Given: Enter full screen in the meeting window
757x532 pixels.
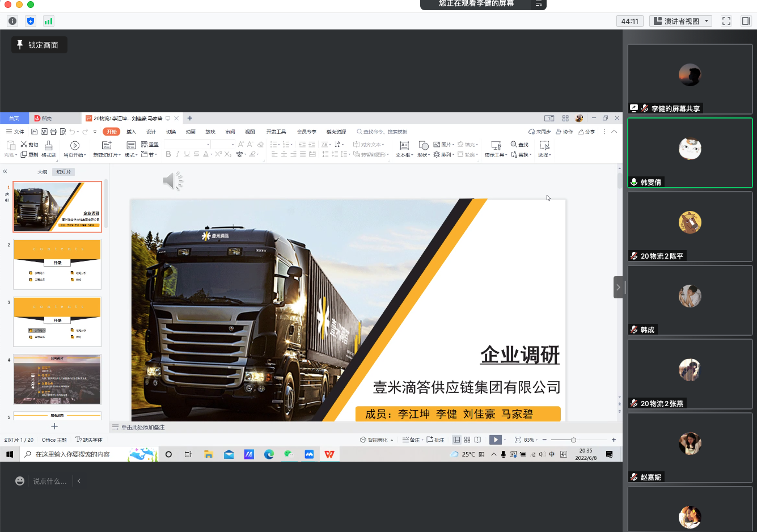Looking at the screenshot, I should (726, 21).
